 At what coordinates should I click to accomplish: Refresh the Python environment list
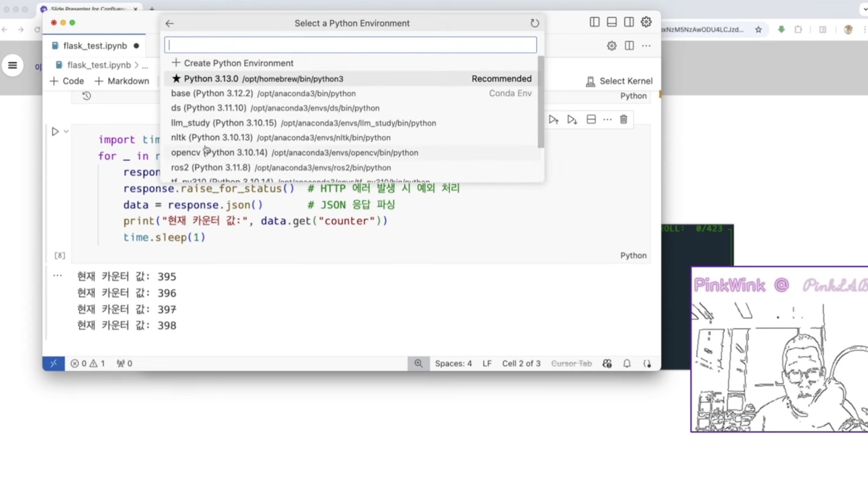(535, 23)
